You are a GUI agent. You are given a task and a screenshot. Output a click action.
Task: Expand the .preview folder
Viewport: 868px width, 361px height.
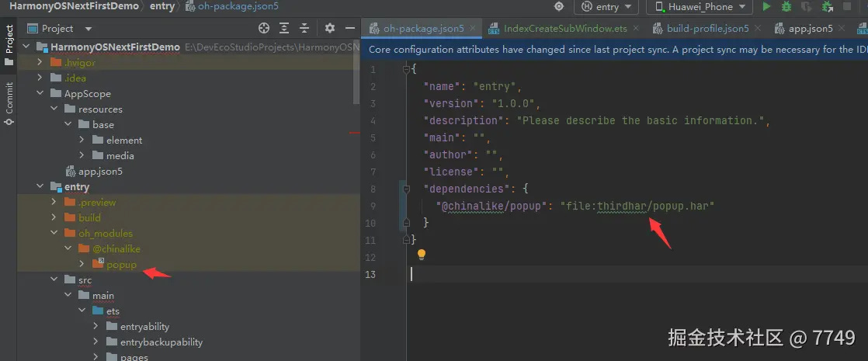tap(54, 202)
